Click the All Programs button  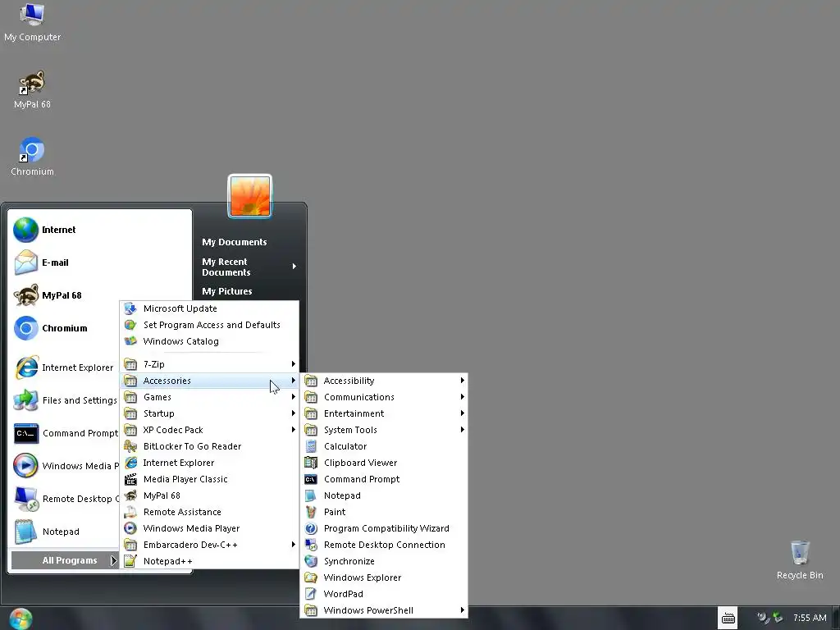coord(64,560)
